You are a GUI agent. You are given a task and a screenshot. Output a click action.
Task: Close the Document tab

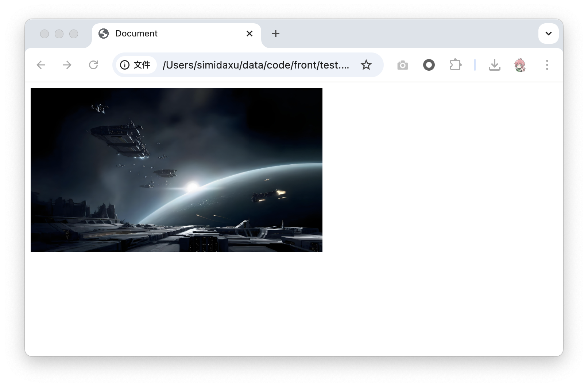pos(249,34)
